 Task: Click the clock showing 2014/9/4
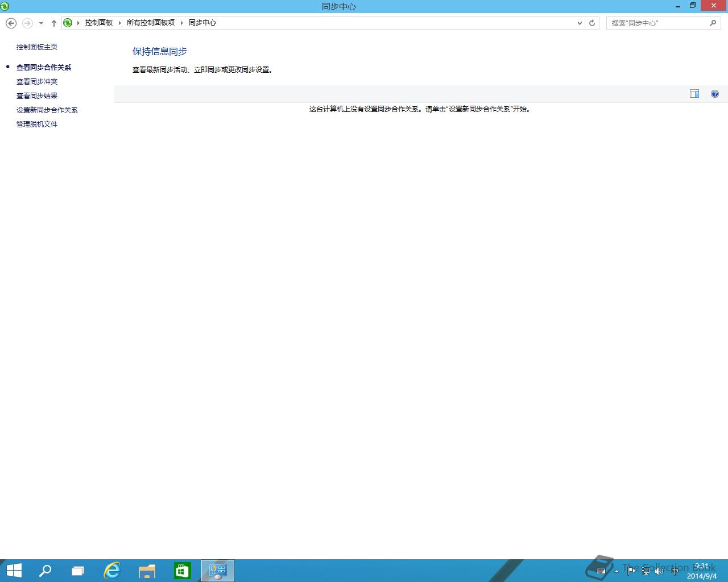tap(701, 571)
